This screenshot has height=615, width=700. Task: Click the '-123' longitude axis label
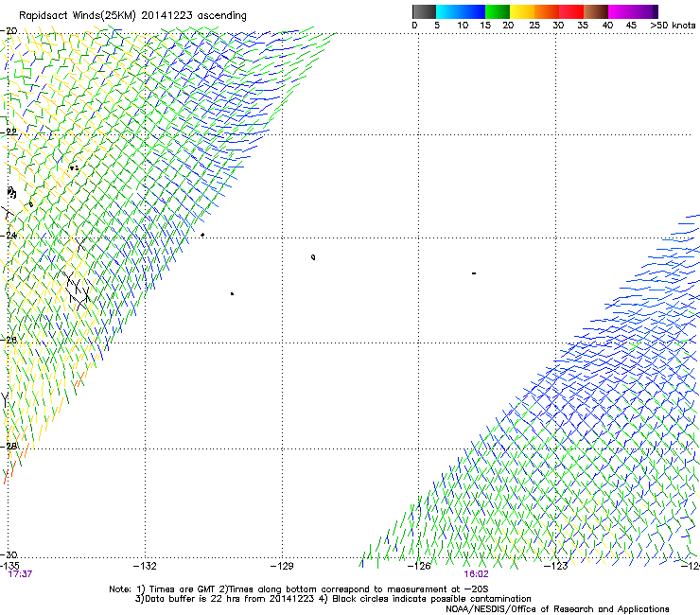click(556, 566)
